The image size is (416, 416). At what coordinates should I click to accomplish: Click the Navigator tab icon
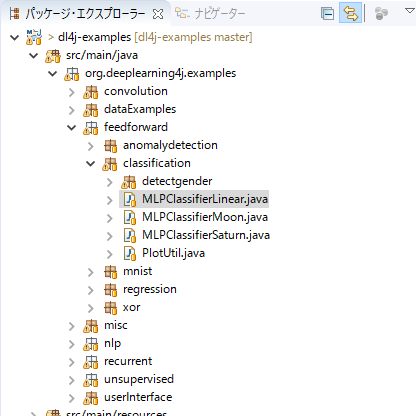pos(181,14)
